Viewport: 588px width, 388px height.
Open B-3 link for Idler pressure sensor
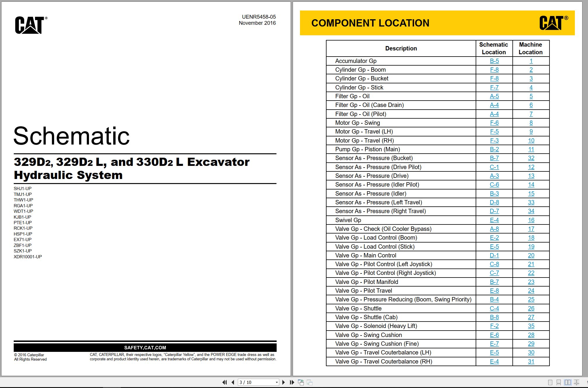click(494, 194)
